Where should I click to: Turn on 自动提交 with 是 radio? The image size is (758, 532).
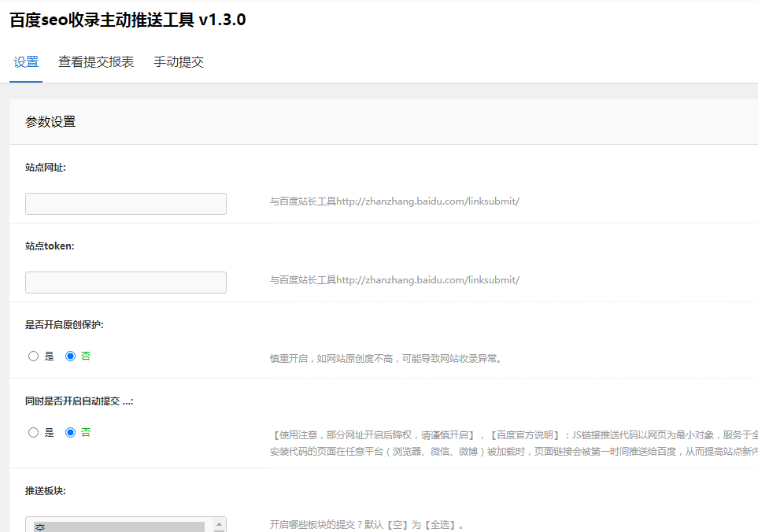(33, 433)
